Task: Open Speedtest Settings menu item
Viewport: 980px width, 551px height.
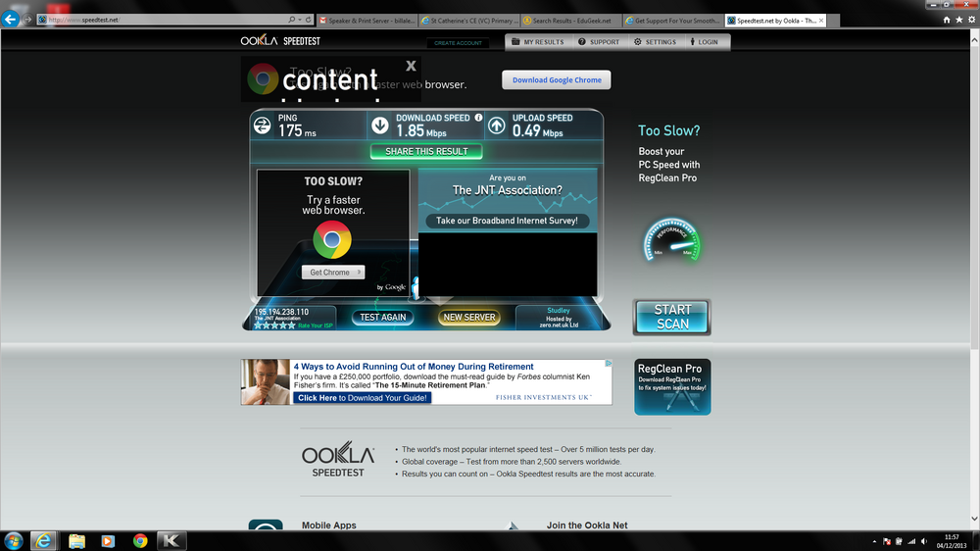Action: (x=655, y=42)
